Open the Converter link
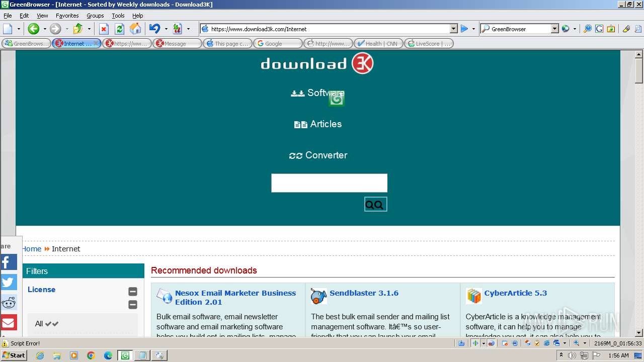 coord(318,155)
